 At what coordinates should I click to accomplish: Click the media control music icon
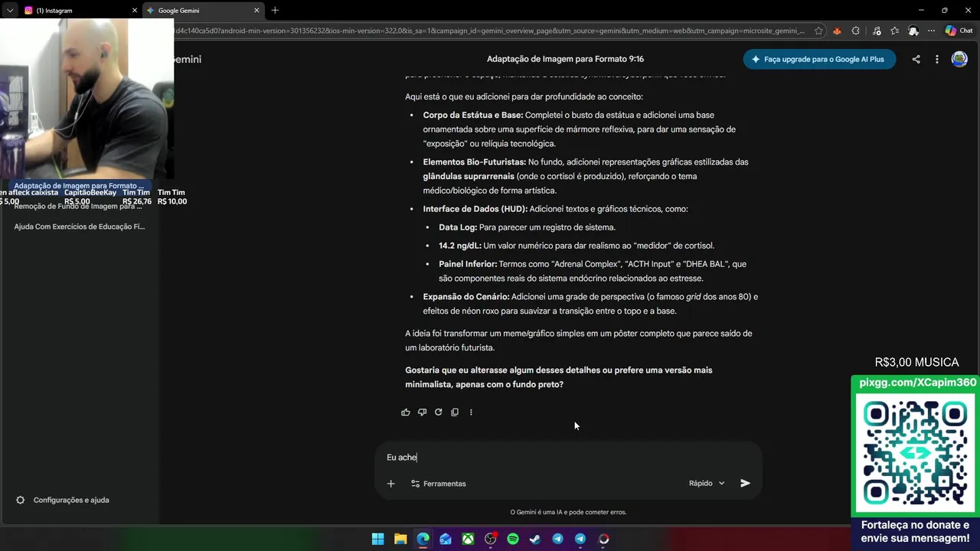point(876,31)
